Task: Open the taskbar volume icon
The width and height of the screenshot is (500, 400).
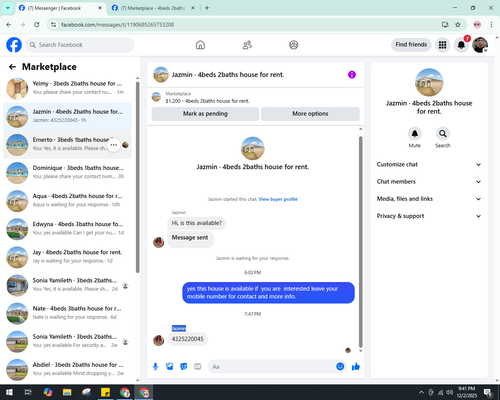Action: tap(450, 392)
